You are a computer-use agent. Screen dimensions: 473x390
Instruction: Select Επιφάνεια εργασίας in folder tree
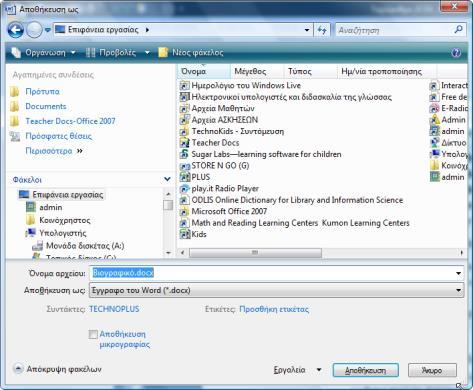tap(68, 195)
